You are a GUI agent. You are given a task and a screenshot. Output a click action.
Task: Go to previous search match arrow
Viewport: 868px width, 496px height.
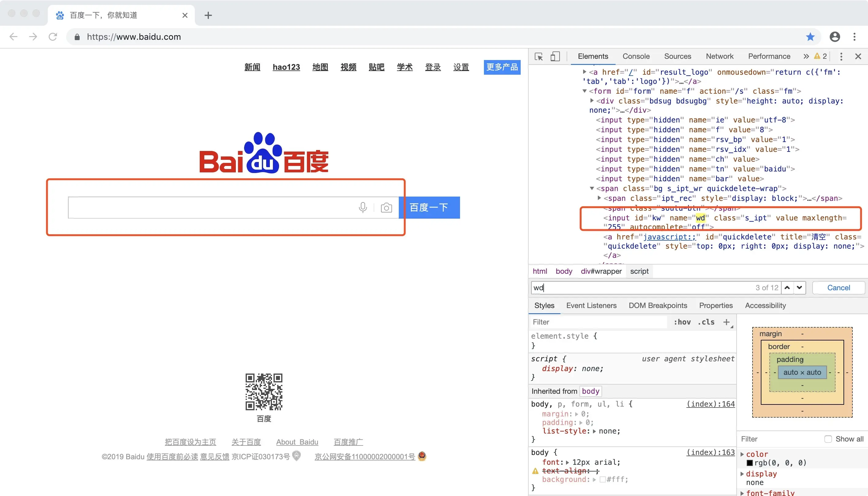[787, 288]
